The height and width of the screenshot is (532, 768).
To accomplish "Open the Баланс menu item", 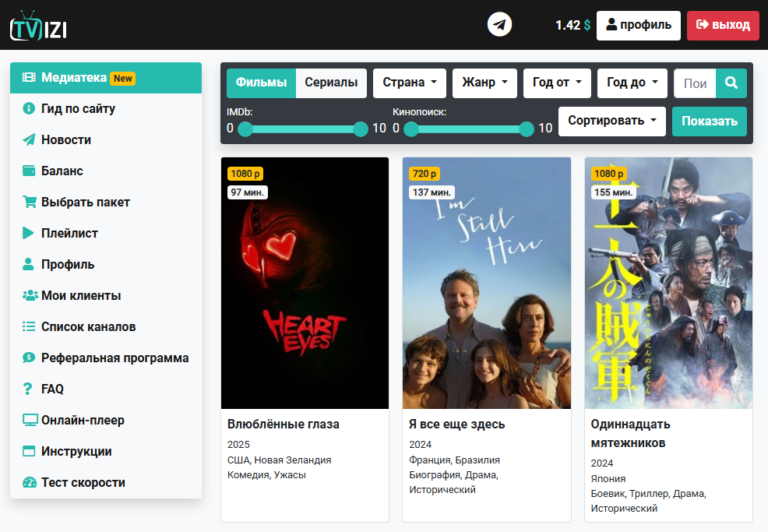I will click(x=106, y=171).
